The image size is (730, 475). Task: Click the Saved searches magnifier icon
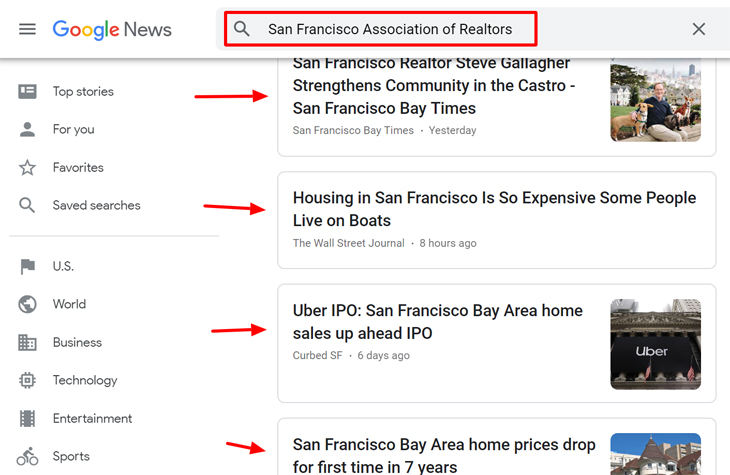[27, 205]
